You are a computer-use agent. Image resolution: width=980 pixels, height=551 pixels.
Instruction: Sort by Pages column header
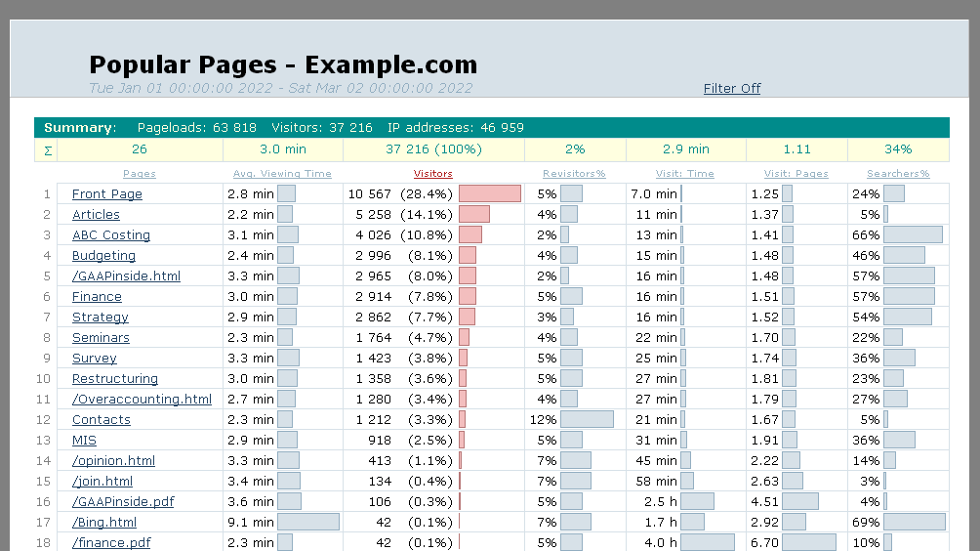point(140,174)
